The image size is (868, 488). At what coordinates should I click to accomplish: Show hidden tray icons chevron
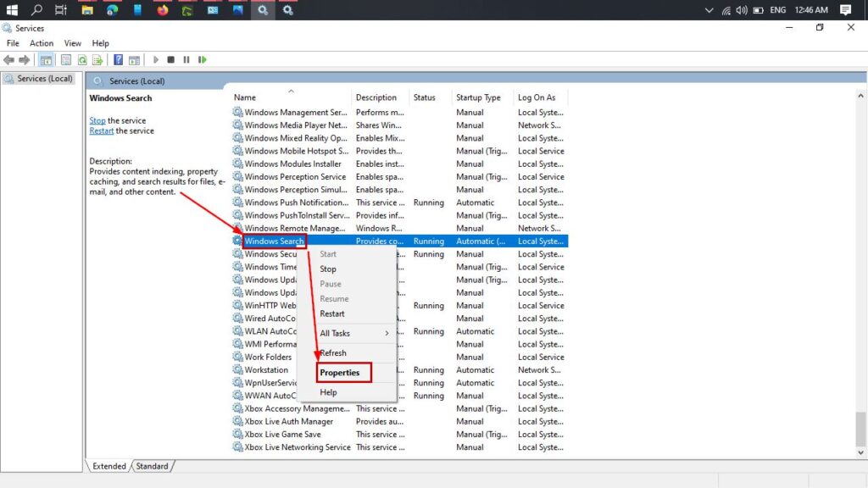tap(709, 10)
